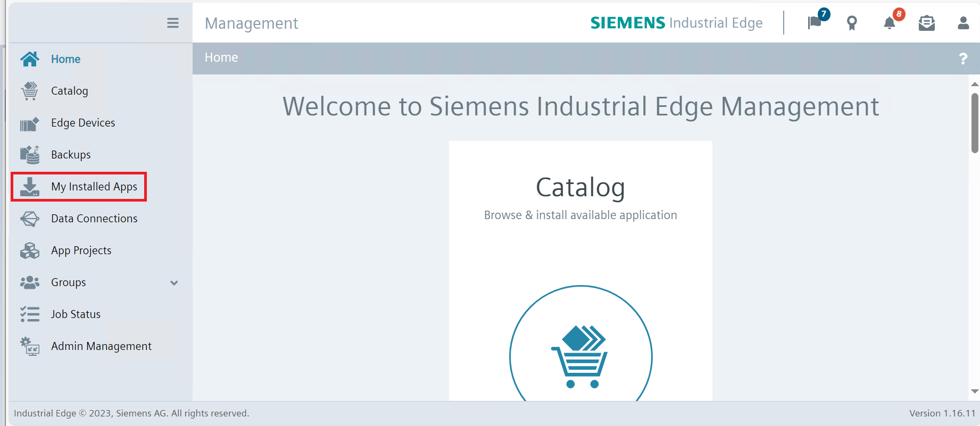Collapse sidebar with the hamburger menu icon
This screenshot has height=426, width=980.
click(x=173, y=23)
